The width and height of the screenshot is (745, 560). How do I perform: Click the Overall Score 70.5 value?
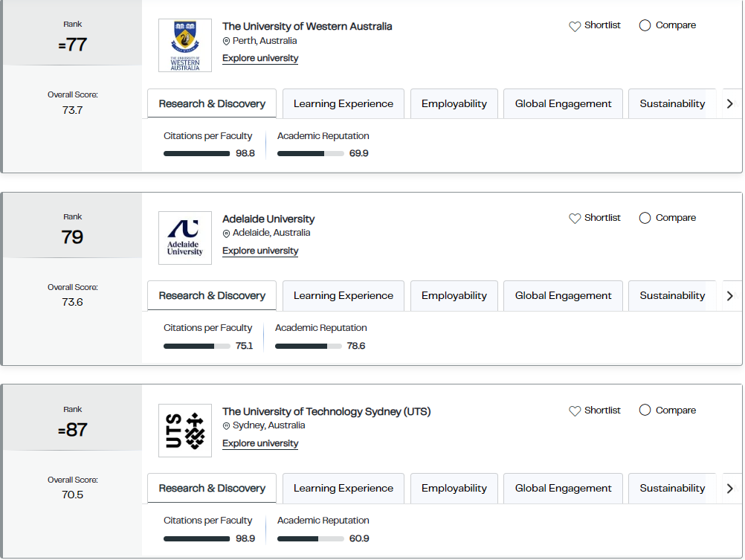(x=72, y=495)
